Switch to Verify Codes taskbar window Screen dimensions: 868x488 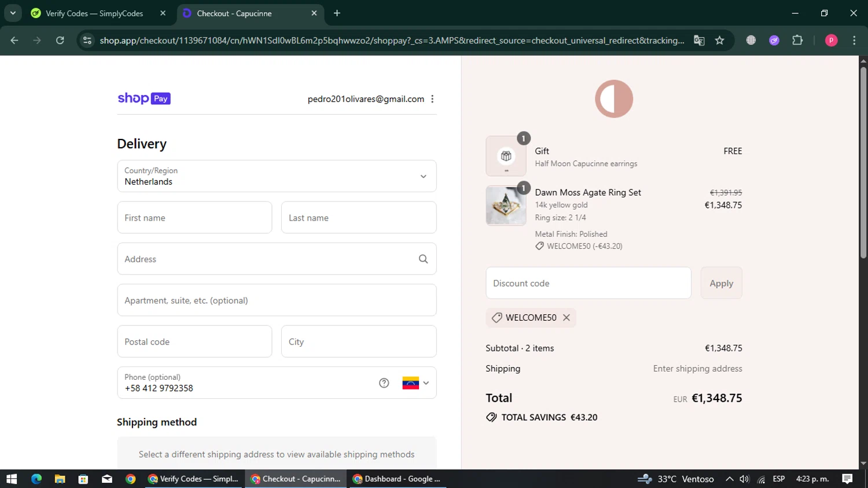[x=193, y=479]
